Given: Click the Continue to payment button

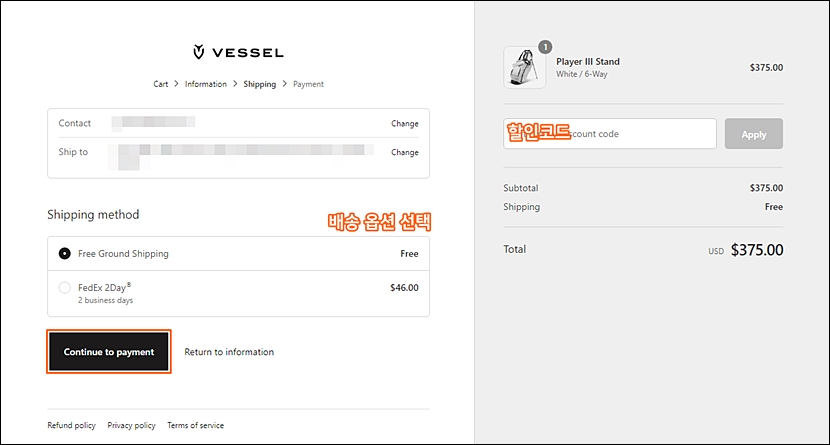Looking at the screenshot, I should pos(109,352).
